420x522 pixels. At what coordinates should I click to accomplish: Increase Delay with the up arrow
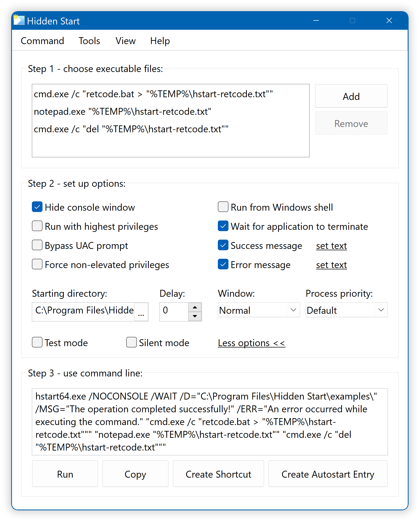point(195,307)
